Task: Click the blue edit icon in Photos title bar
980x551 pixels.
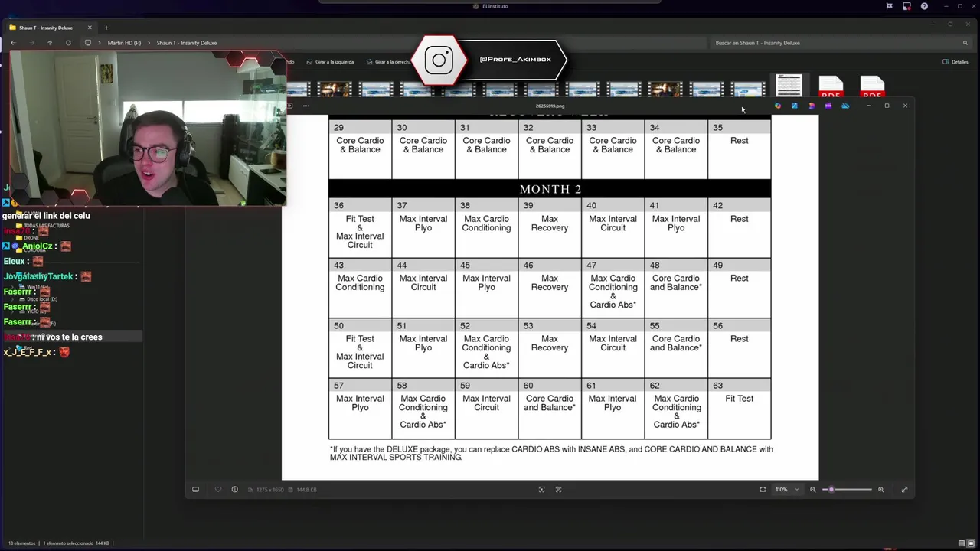Action: [795, 106]
